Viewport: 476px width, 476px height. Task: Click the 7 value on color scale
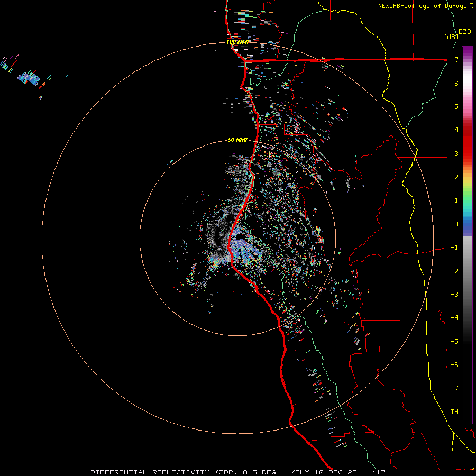456,59
